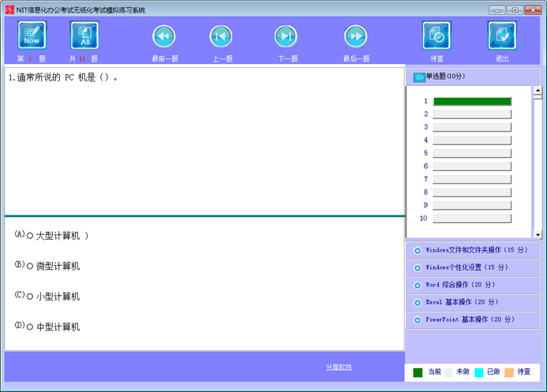The image size is (547, 392).
Task: Open question 7 in the list
Action: pos(472,180)
